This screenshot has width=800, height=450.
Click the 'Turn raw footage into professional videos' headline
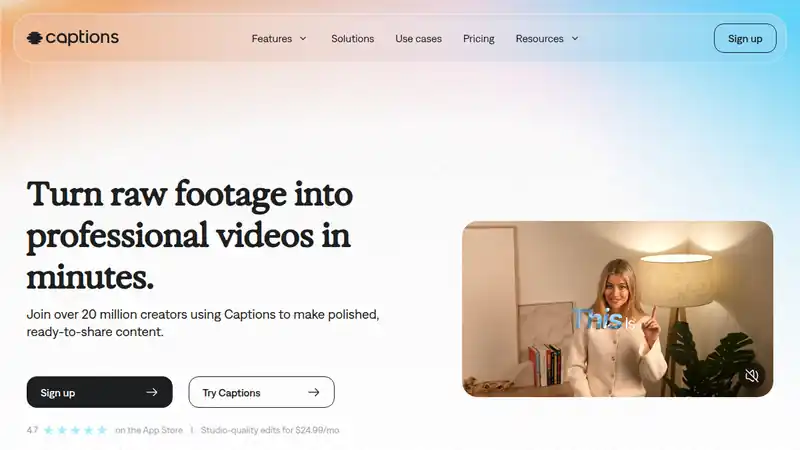coord(190,235)
